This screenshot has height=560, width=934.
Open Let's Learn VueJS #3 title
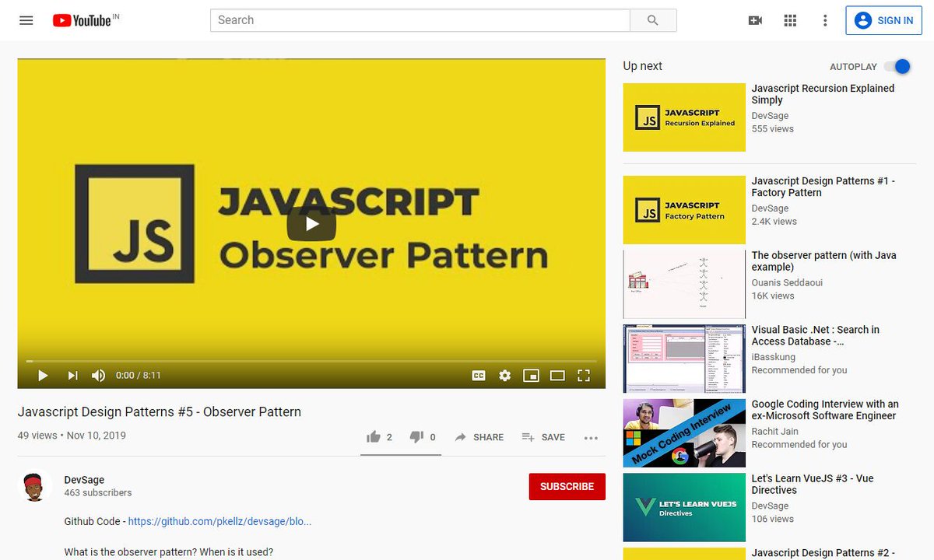[813, 484]
